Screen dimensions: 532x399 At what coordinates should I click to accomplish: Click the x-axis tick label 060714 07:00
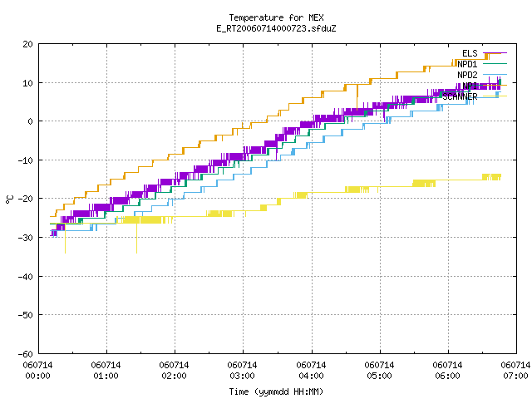pyautogui.click(x=515, y=371)
